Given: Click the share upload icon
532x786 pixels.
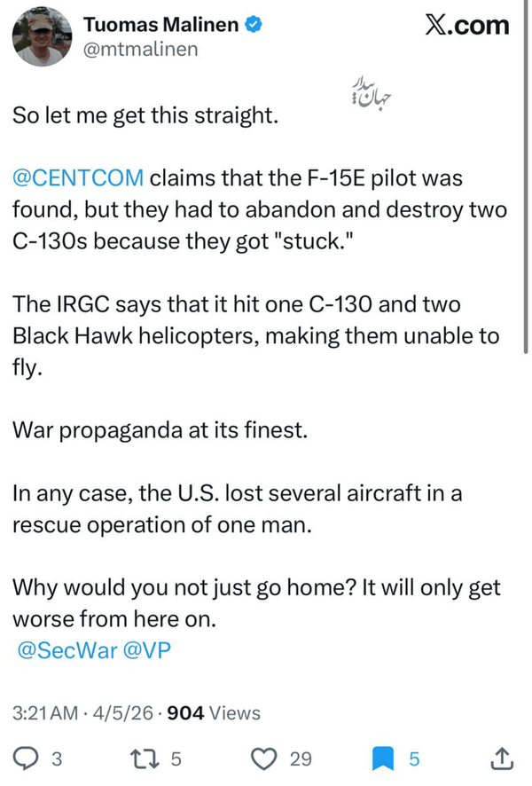Looking at the screenshot, I should pyautogui.click(x=500, y=759).
